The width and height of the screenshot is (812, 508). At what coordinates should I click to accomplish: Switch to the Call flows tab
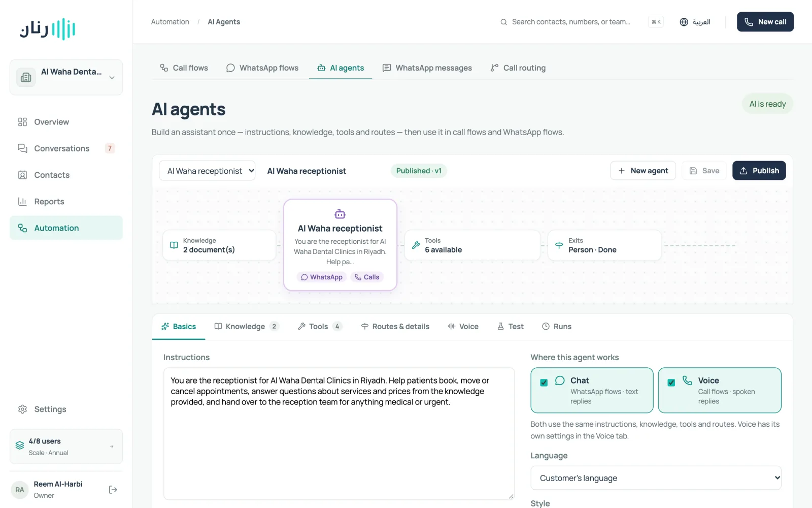coord(184,68)
